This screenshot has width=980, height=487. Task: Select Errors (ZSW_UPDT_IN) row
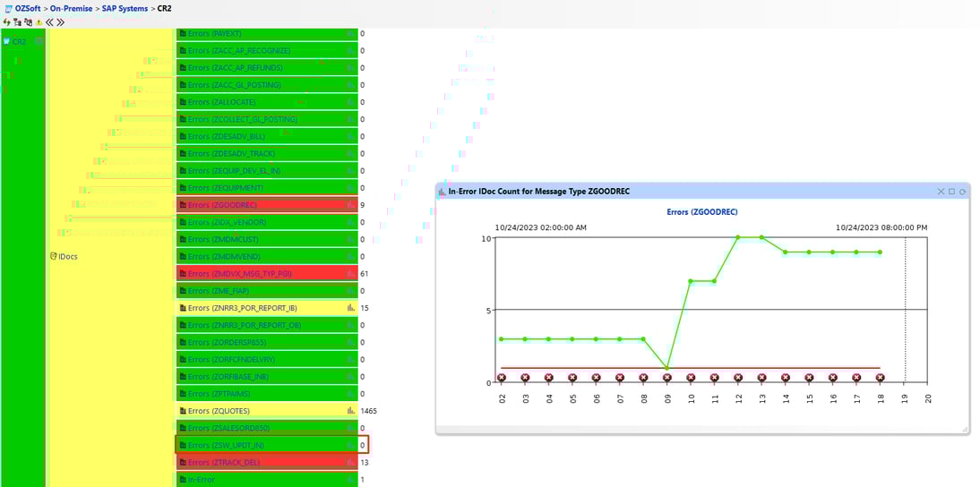(x=267, y=445)
